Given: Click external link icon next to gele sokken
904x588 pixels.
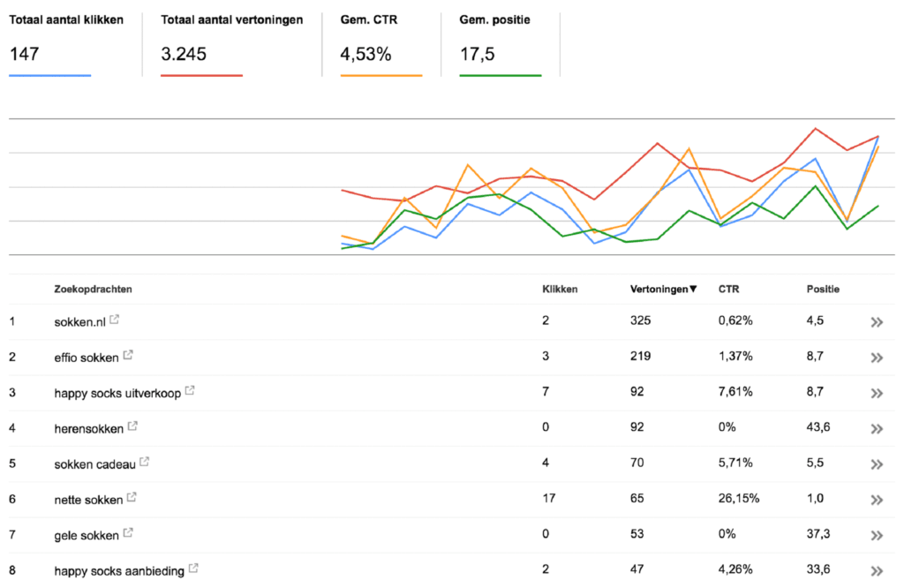Looking at the screenshot, I should (128, 533).
